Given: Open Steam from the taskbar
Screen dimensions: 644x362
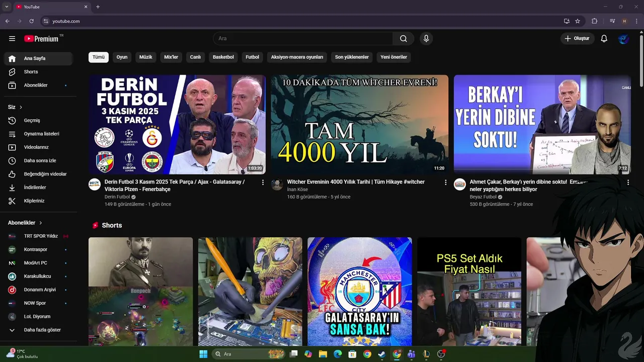Looking at the screenshot, I should 382,354.
